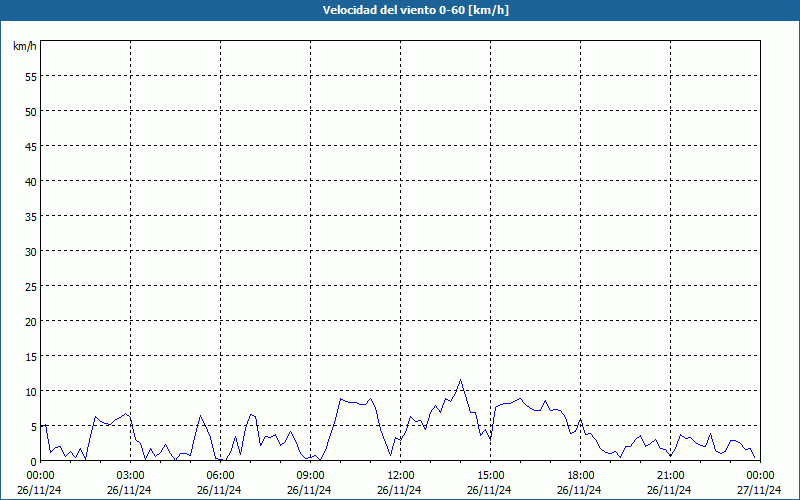Image resolution: width=800 pixels, height=500 pixels.
Task: Click the highest wind speed peak on the blue line
Action: (x=460, y=380)
